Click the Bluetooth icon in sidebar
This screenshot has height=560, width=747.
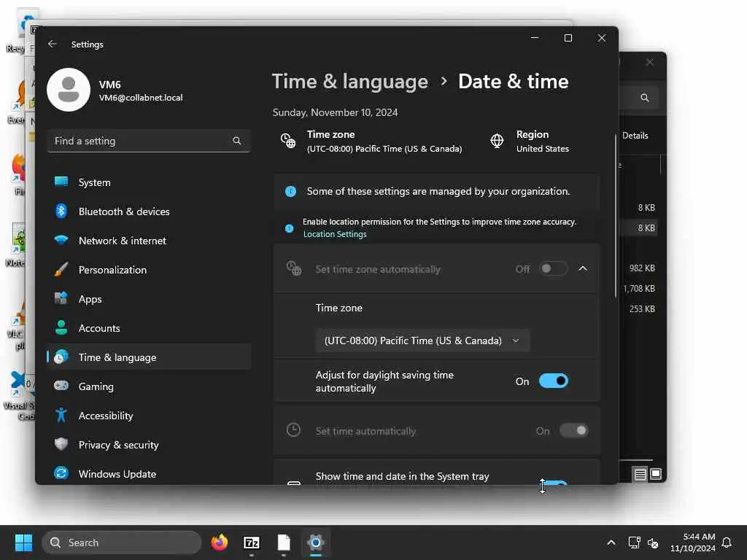tap(61, 211)
